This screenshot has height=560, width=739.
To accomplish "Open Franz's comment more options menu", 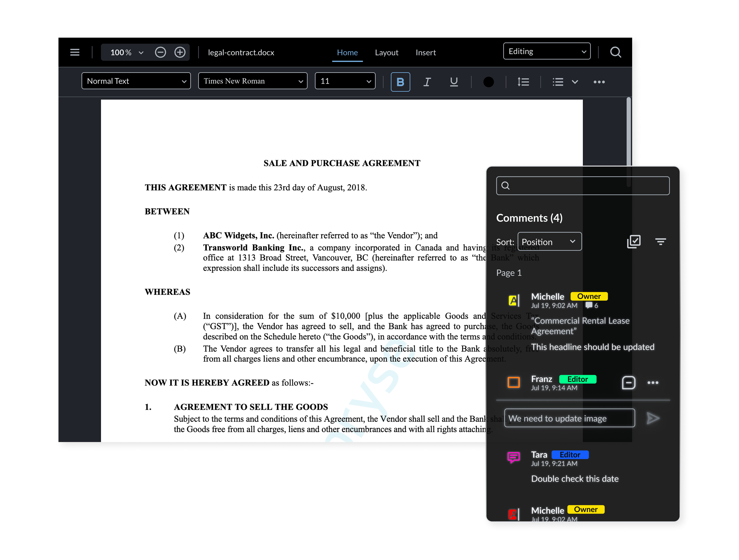I will click(653, 383).
